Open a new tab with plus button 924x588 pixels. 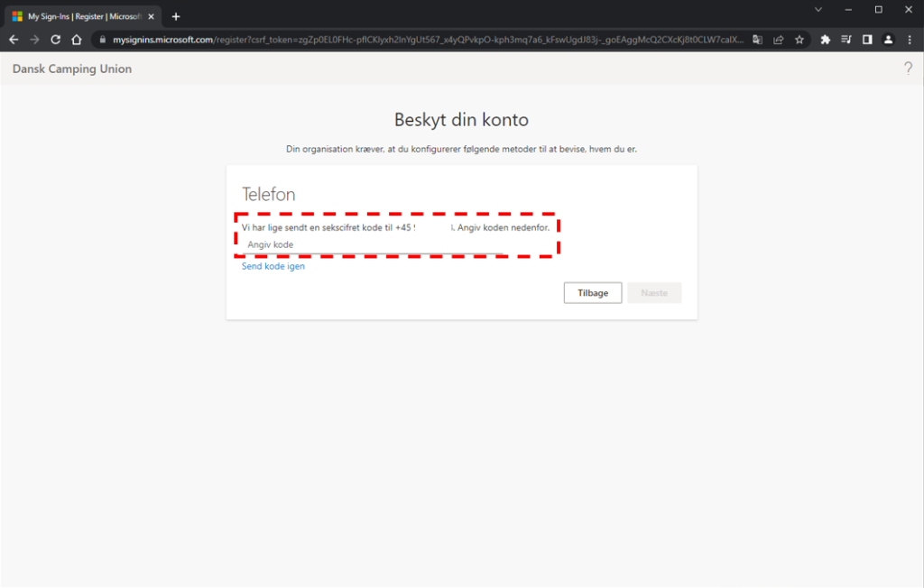coord(176,16)
